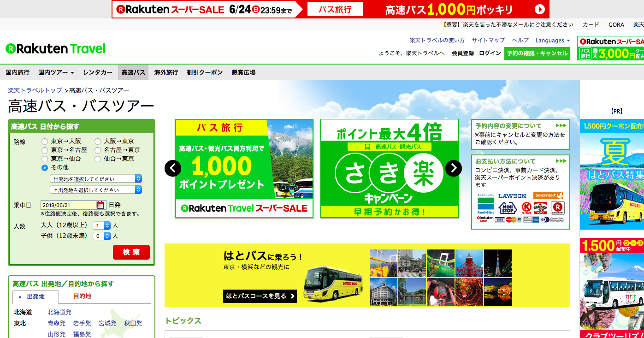Click the Rakuten Super Point logo

558,208
